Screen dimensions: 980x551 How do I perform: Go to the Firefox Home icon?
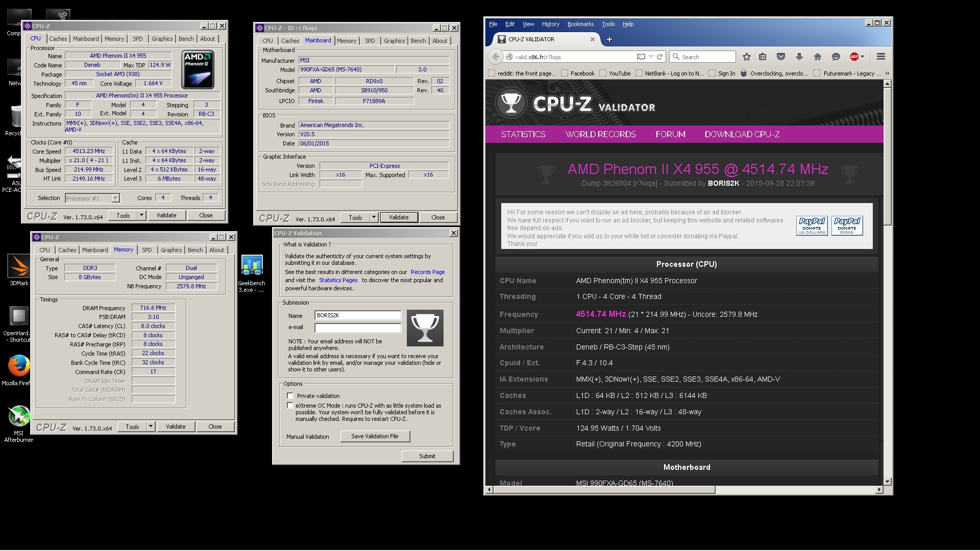tap(818, 57)
